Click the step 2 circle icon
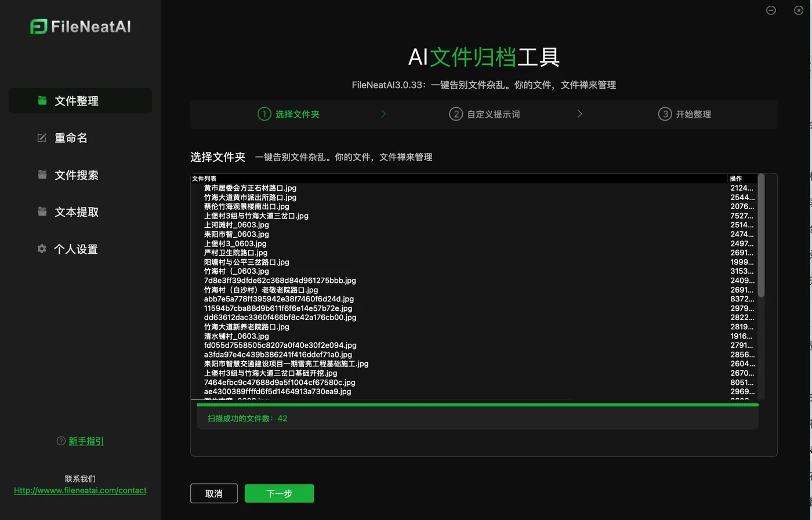Image resolution: width=812 pixels, height=520 pixels. tap(456, 114)
